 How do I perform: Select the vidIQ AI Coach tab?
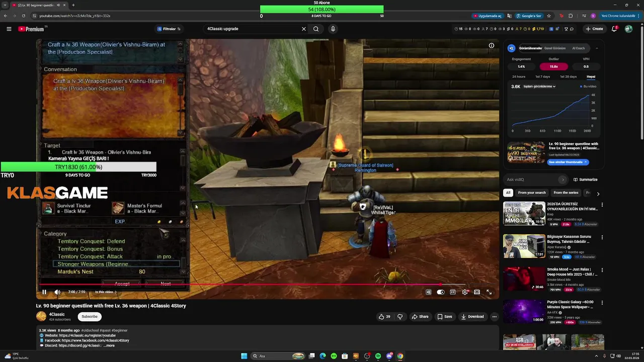[579, 48]
